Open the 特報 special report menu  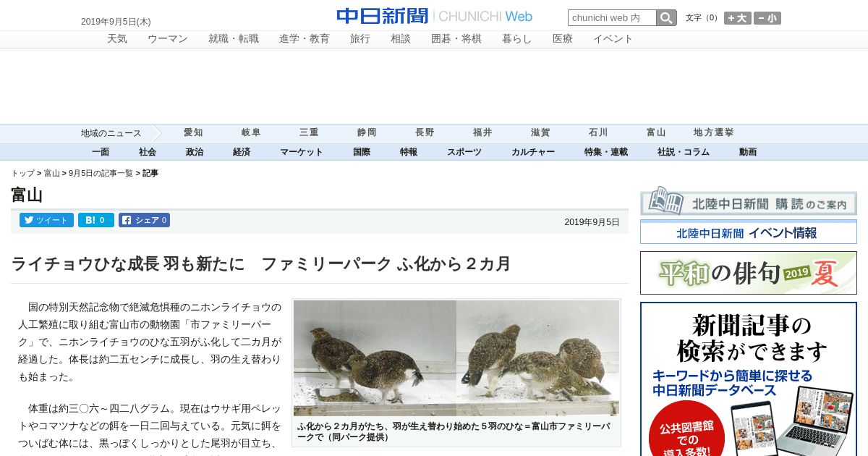tap(409, 152)
